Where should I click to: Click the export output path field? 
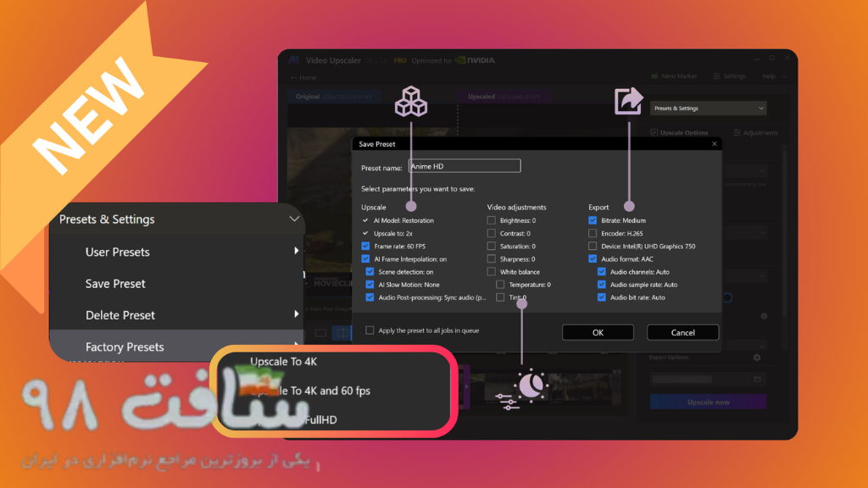[x=700, y=379]
